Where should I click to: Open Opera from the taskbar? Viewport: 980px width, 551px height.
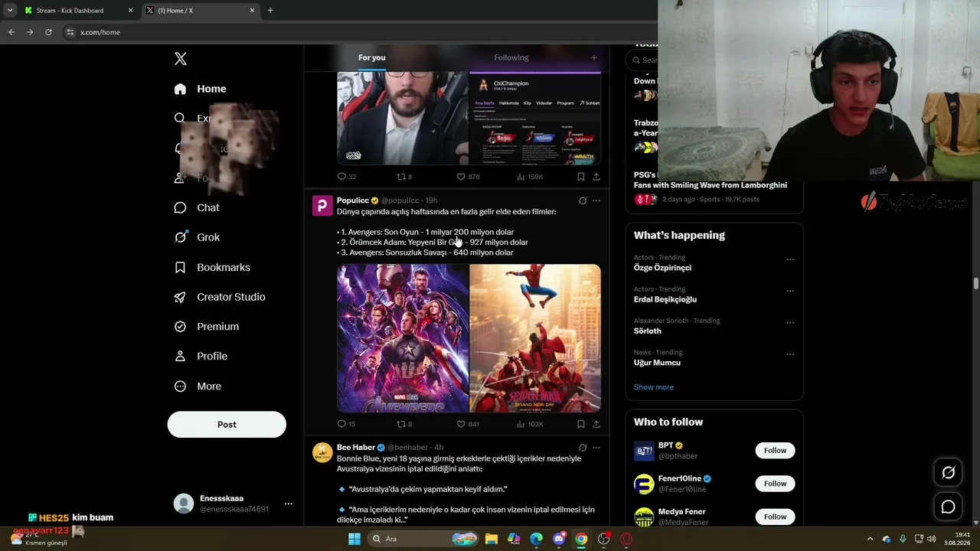point(626,539)
